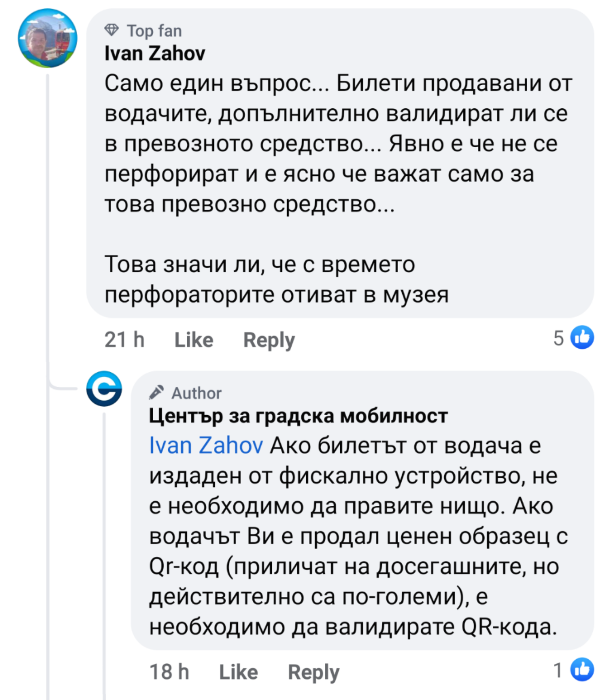Screen dimensions: 612x700
Task: Click the thumbs-up reaction icon next to 1
Action: pos(582,670)
